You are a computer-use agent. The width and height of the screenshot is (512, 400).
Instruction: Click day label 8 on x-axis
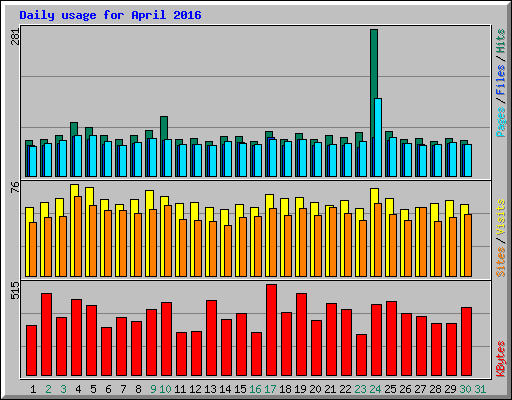(138, 389)
